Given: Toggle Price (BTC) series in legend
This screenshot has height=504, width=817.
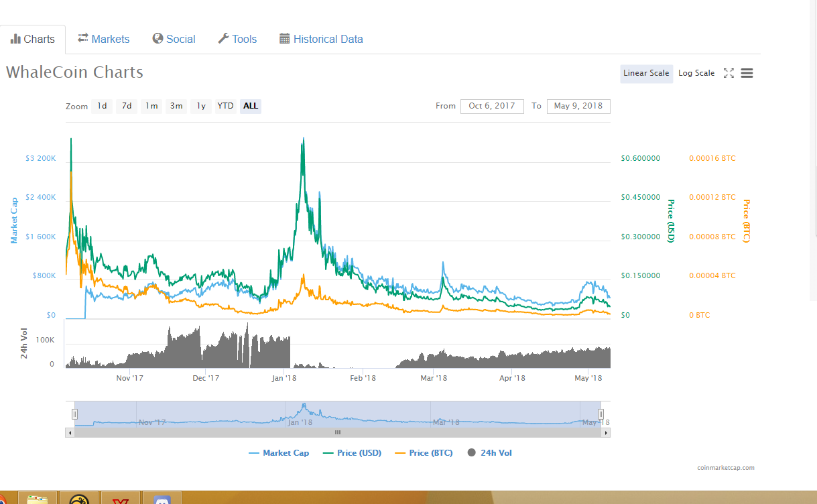Looking at the screenshot, I should [424, 453].
